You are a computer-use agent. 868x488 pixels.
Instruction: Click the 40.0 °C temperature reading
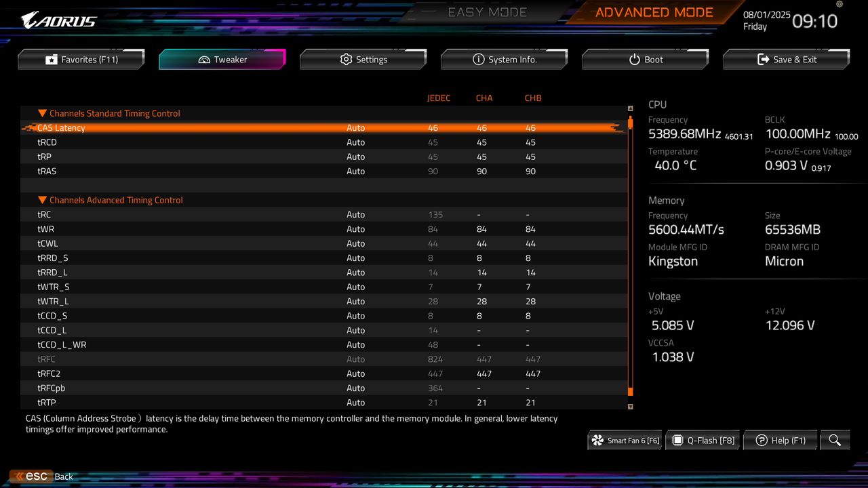675,166
